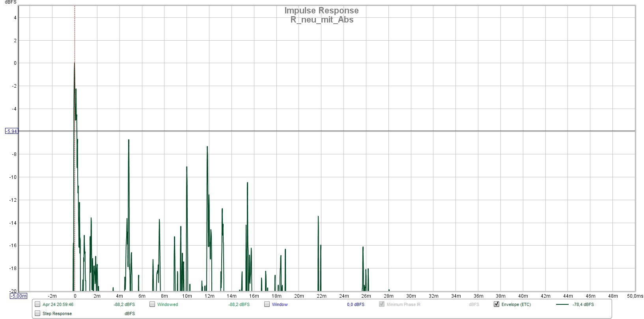Click the Impulse Response graph title
Screen dimensions: 644x319
point(321,11)
